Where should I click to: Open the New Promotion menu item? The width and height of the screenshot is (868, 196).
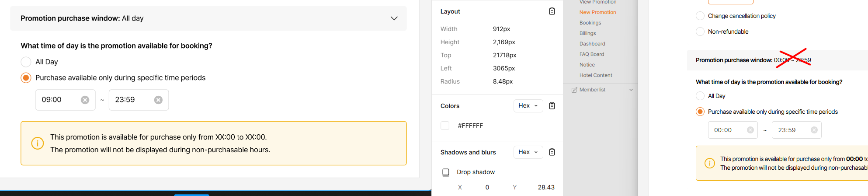coord(597,12)
